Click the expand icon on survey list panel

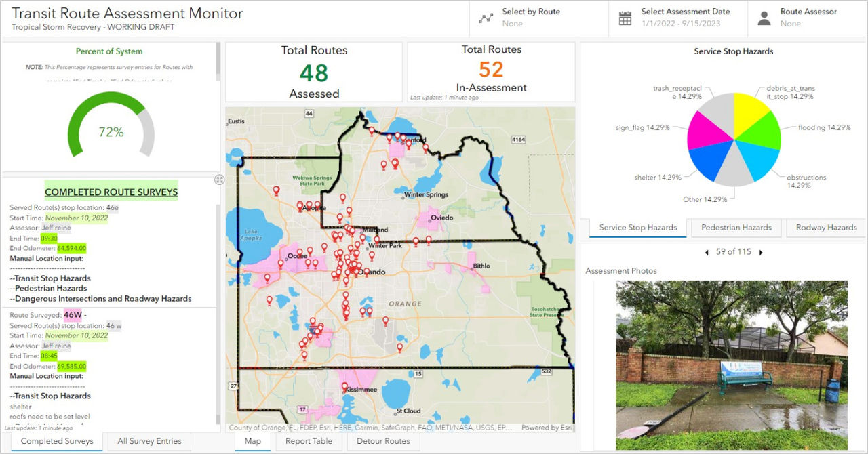click(x=219, y=180)
